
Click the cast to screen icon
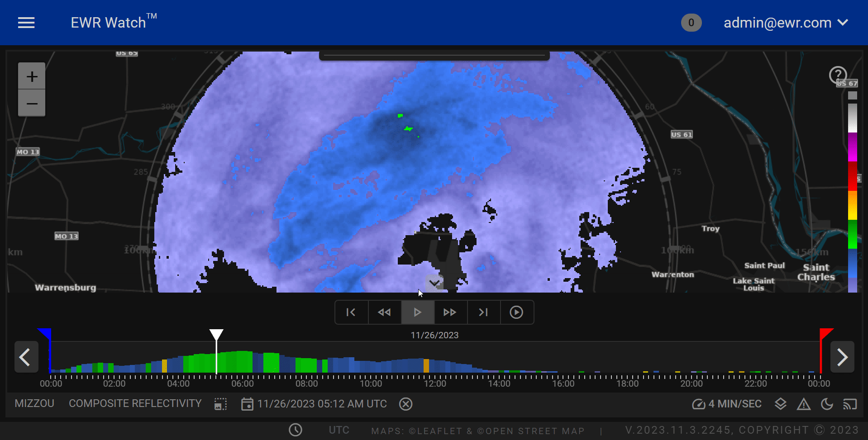850,404
